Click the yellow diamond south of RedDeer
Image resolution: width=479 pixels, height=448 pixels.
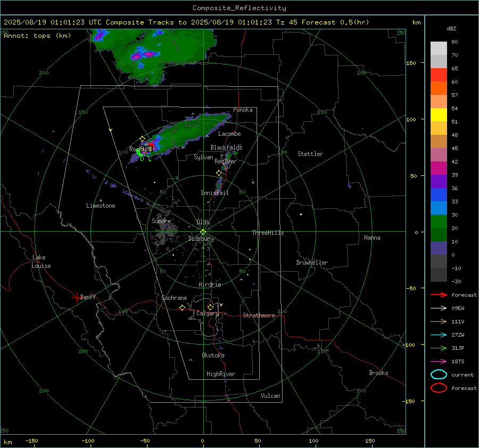point(219,173)
